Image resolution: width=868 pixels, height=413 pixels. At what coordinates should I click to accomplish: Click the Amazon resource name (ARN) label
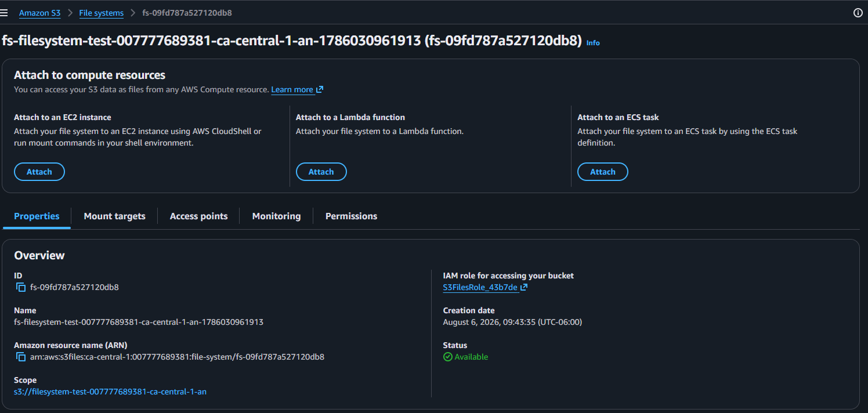click(71, 345)
